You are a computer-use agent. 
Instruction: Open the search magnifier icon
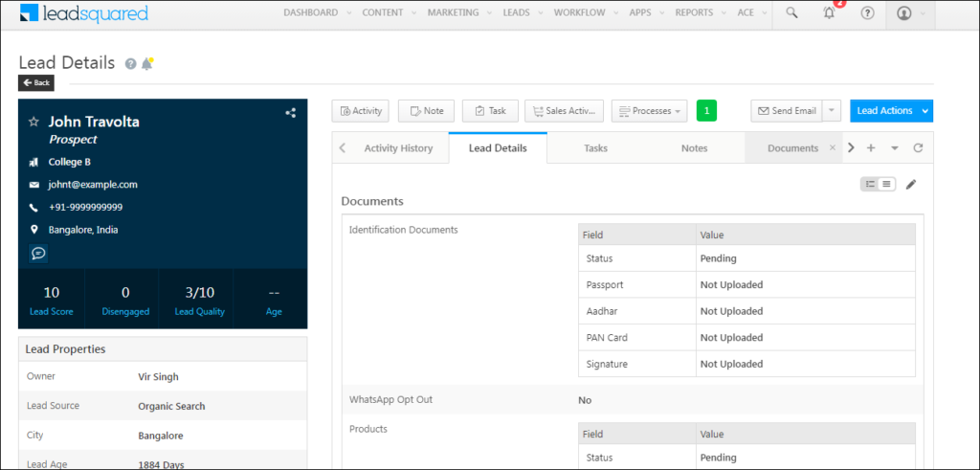tap(791, 12)
